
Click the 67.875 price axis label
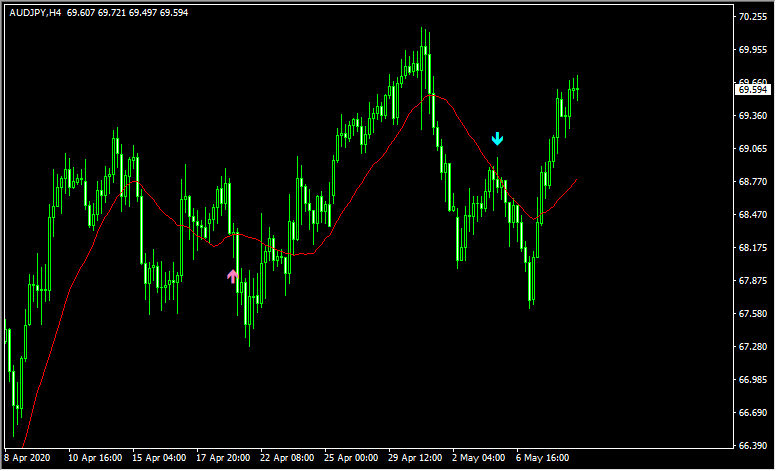coord(753,281)
